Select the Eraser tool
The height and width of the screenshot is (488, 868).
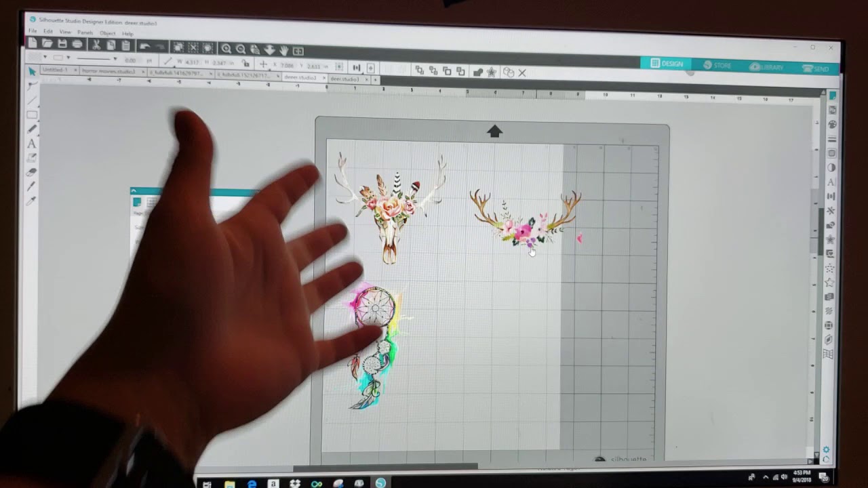pos(31,173)
